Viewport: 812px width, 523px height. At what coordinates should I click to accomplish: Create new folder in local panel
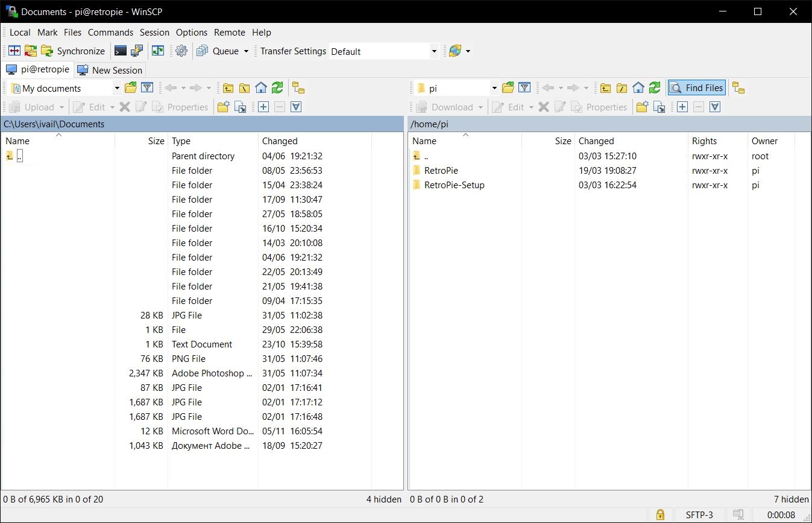click(224, 107)
